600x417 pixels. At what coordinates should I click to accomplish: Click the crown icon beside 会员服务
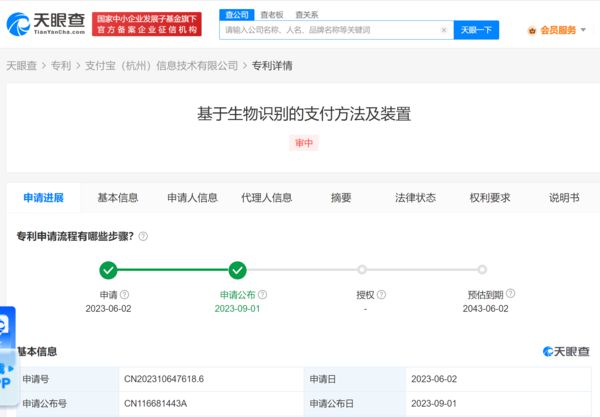coord(532,30)
